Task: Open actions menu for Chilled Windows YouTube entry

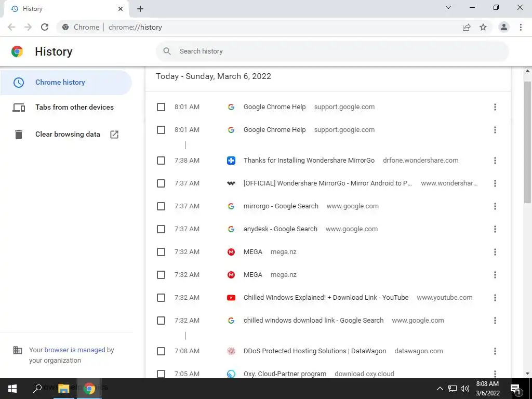Action: tap(495, 298)
